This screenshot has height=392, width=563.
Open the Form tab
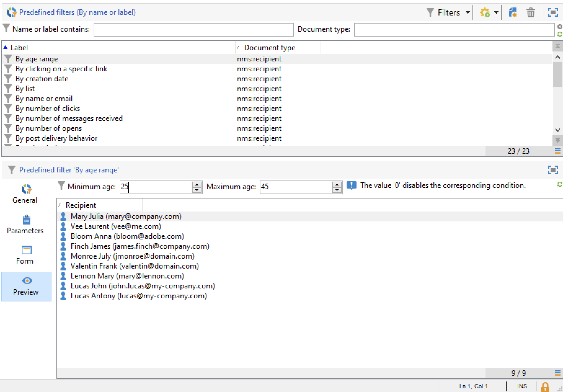click(25, 255)
